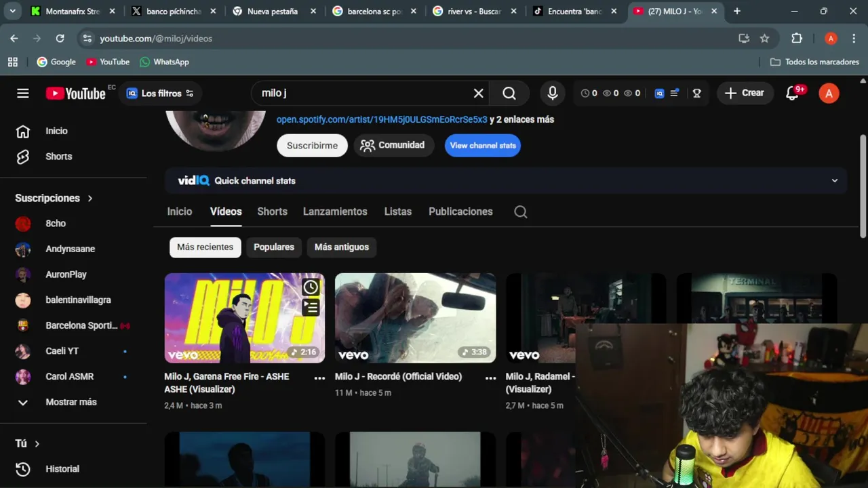Open options for Recordé video
Image resolution: width=868 pixels, height=488 pixels.
tap(490, 378)
